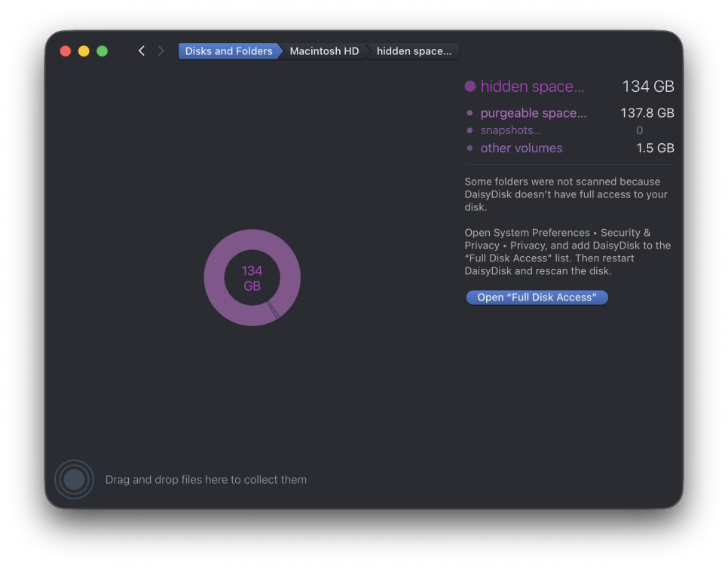This screenshot has width=728, height=568.
Task: Go back with the left chevron arrow
Action: (142, 51)
